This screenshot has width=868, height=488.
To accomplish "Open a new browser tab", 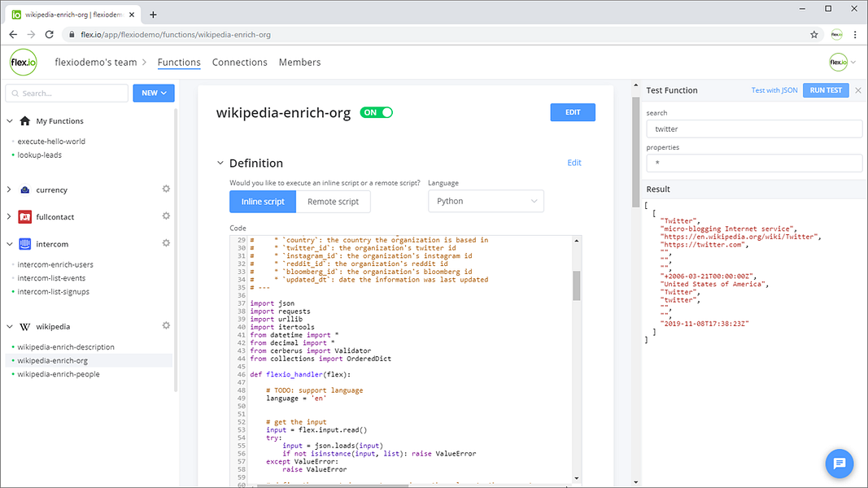I will (x=153, y=15).
